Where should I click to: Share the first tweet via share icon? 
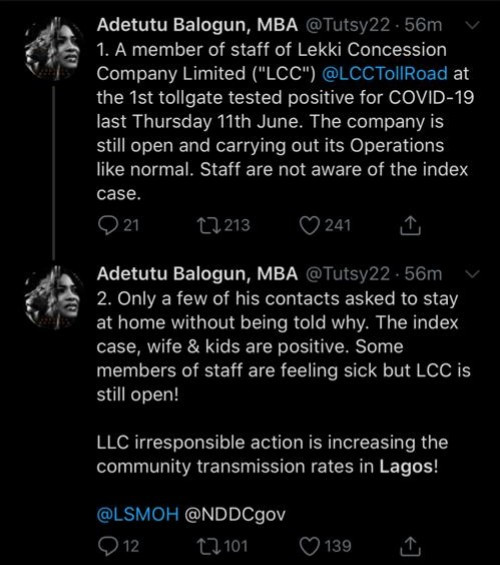tap(410, 226)
